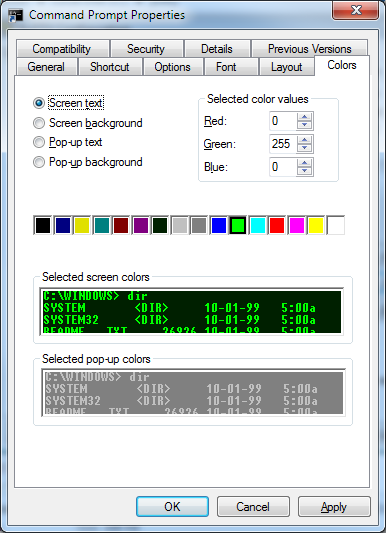Decrease the Green value with down arrow
Screen dimensions: 386x533
click(x=304, y=148)
